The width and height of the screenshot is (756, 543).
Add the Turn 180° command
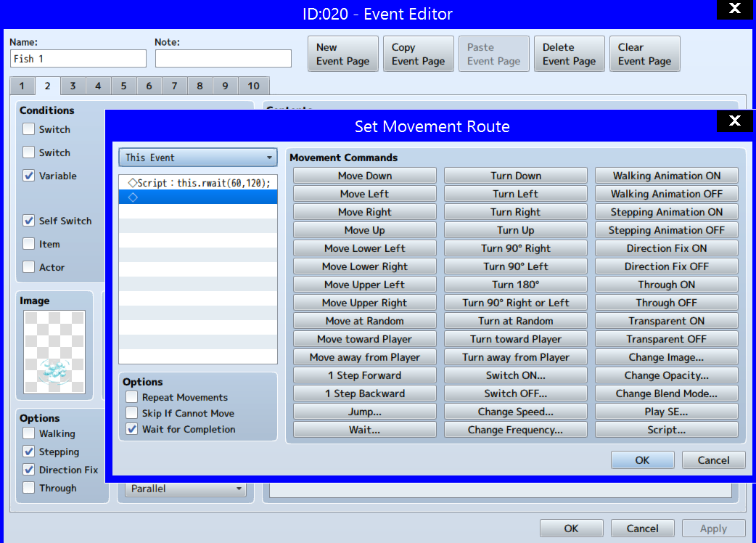515,285
